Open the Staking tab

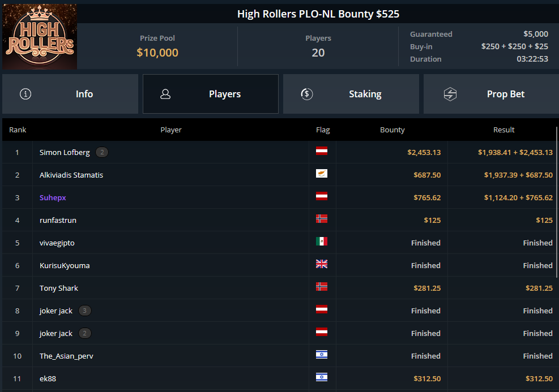click(x=351, y=94)
